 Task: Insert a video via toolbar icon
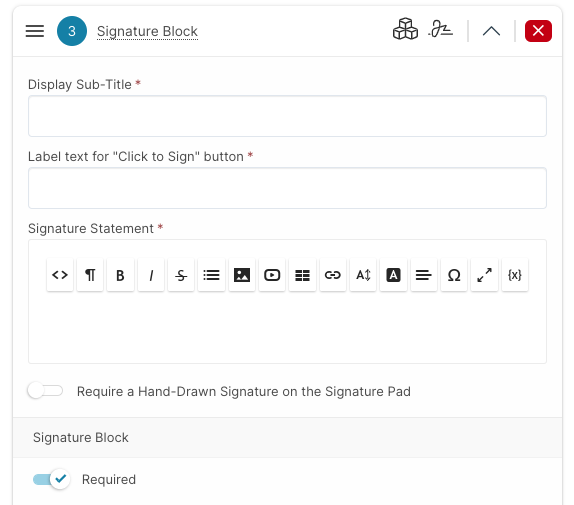click(x=272, y=275)
